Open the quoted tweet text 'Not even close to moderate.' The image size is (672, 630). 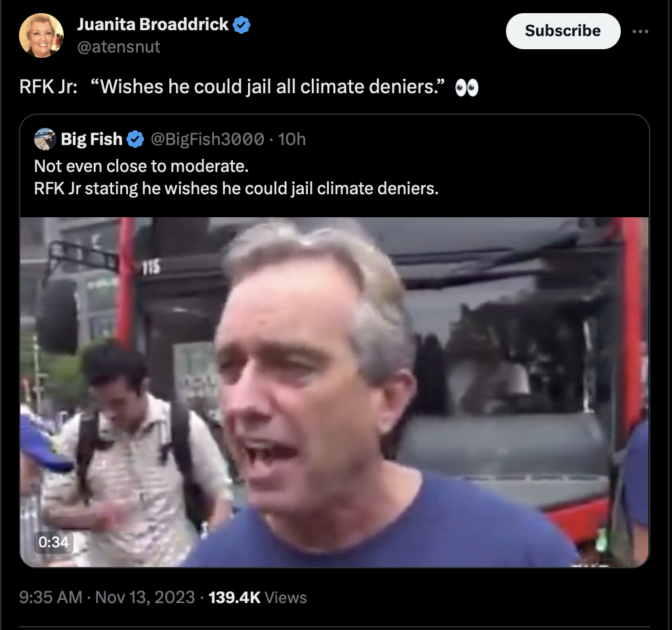142,166
